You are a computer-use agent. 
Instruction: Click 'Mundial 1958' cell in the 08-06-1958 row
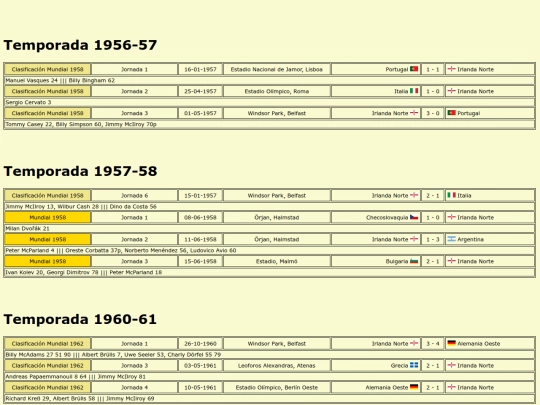click(48, 217)
